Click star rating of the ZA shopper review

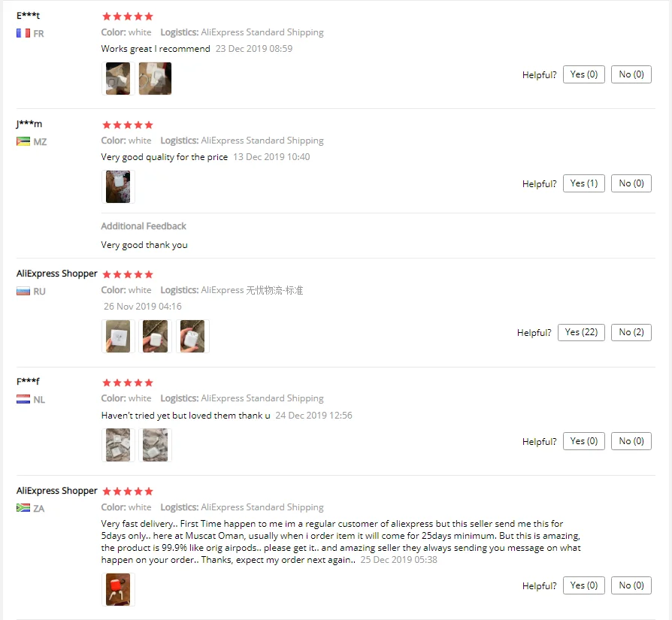pos(128,491)
